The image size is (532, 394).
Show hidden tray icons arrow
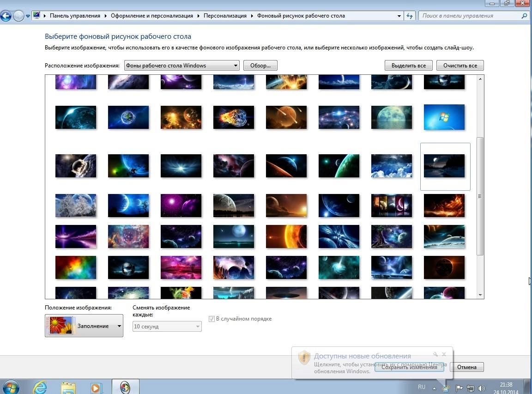tap(434, 388)
